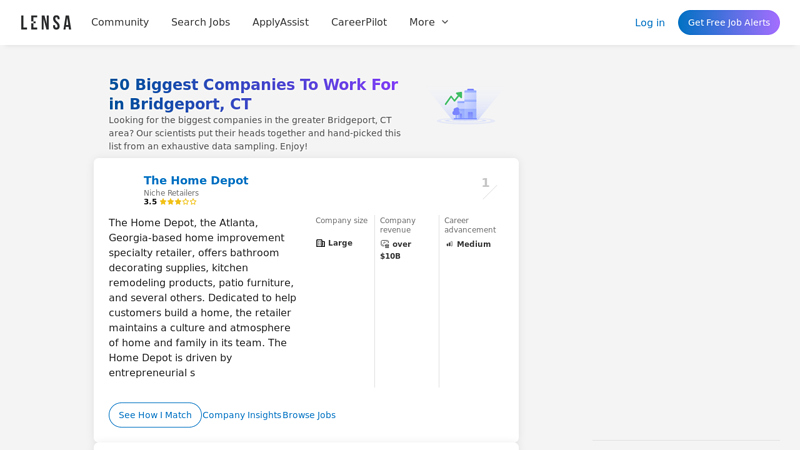Click the company revenue money icon
The width and height of the screenshot is (800, 450).
pyautogui.click(x=385, y=244)
